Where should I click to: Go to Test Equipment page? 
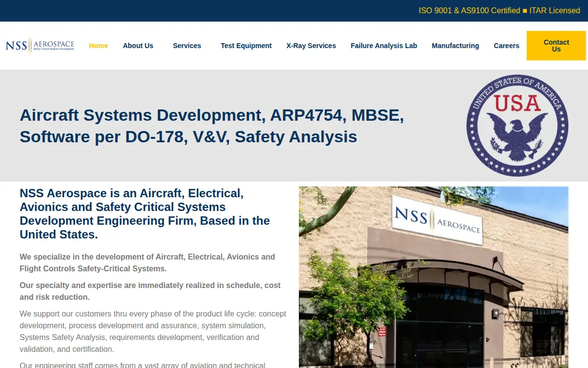coord(246,46)
